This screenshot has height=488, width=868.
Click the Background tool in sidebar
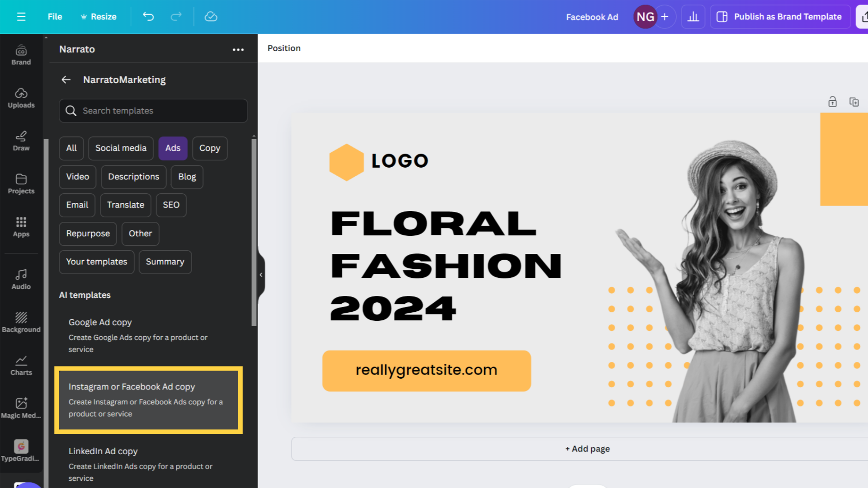[20, 321]
